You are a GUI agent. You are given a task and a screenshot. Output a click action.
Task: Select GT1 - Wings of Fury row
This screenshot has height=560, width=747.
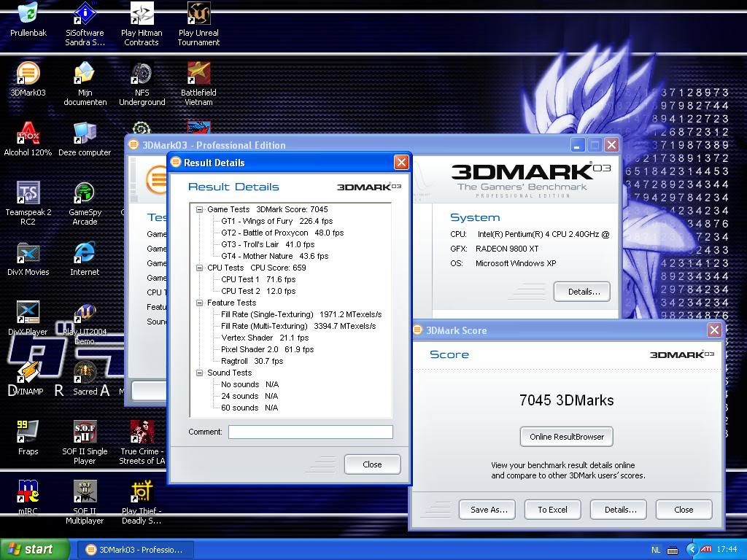coord(276,221)
